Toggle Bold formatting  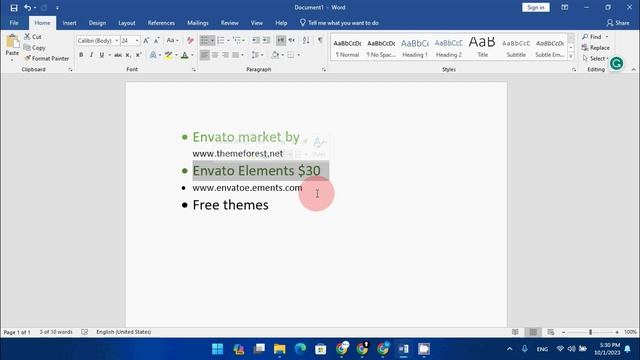tap(81, 55)
